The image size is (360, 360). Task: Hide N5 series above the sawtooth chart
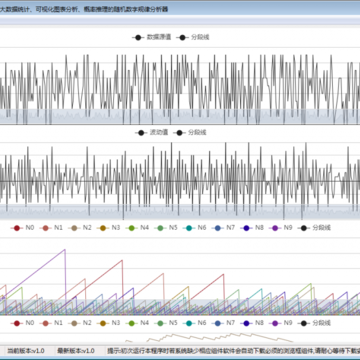coord(166,228)
